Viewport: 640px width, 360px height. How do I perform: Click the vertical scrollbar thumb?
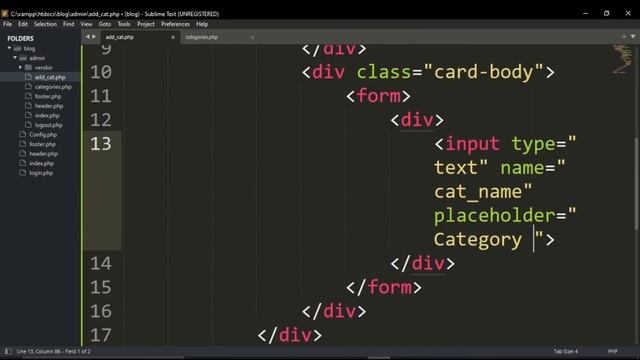(x=636, y=184)
